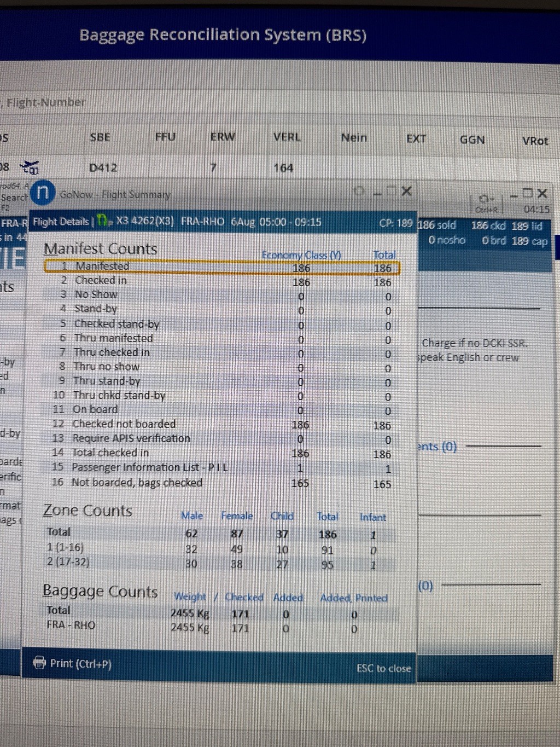
Task: Click the D412 cell in flight table
Action: point(103,167)
